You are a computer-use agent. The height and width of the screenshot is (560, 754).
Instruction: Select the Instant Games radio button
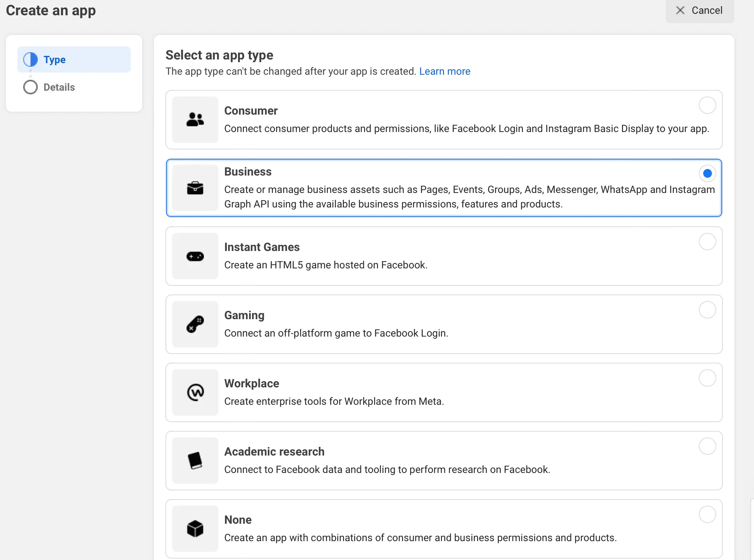pos(707,242)
